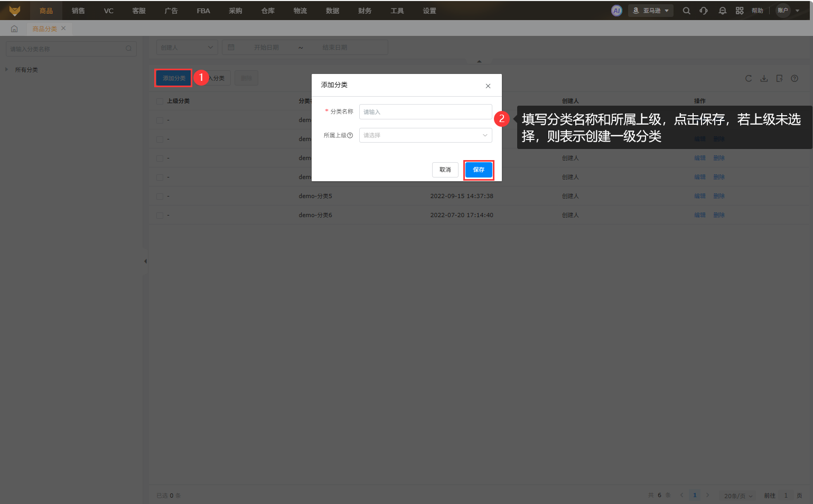
Task: Open the apps grid icon
Action: tap(740, 11)
